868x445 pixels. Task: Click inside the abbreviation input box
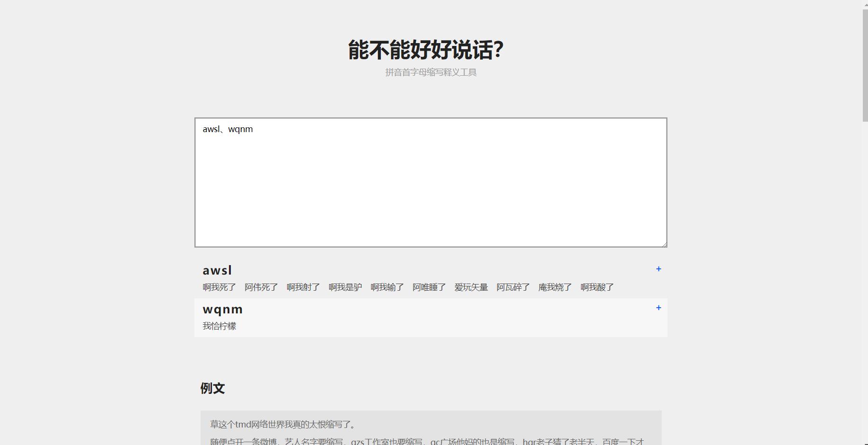430,182
